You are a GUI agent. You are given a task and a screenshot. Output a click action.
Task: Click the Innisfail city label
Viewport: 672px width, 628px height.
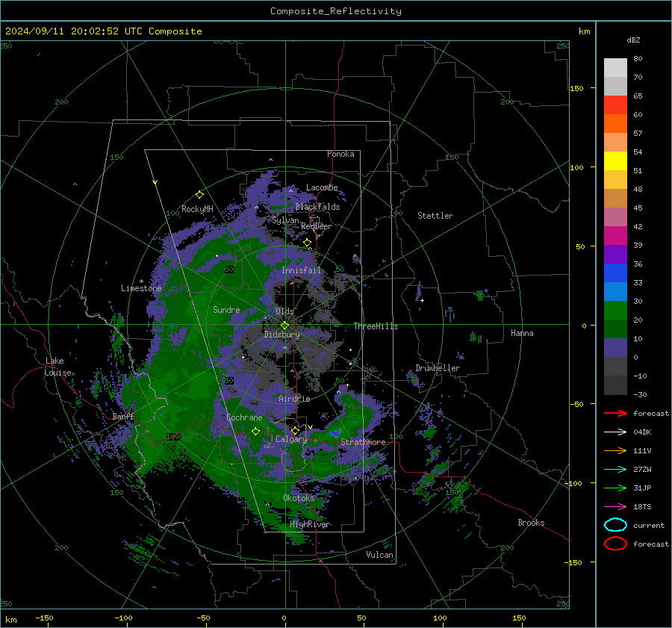[301, 270]
